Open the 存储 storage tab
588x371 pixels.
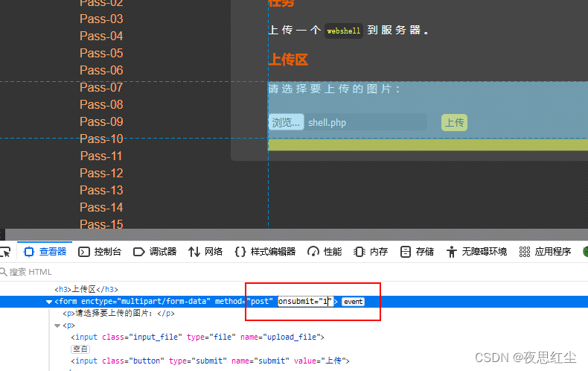417,252
